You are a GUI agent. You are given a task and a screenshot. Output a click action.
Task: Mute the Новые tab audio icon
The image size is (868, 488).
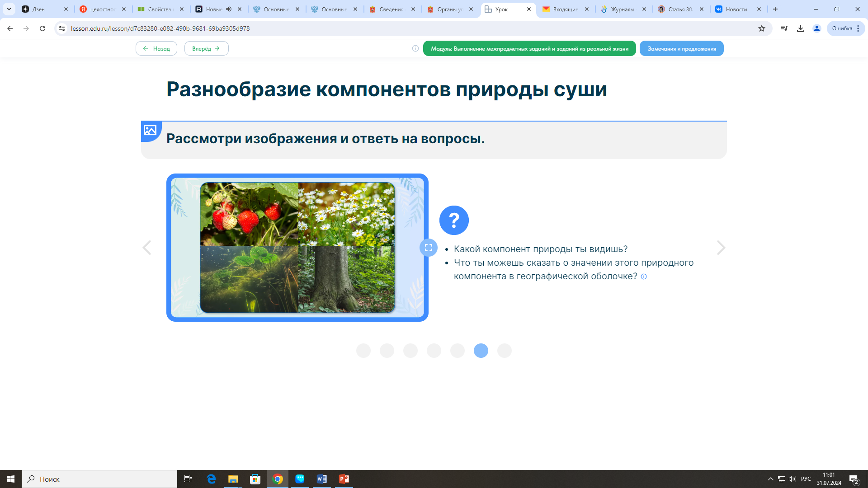tap(229, 9)
